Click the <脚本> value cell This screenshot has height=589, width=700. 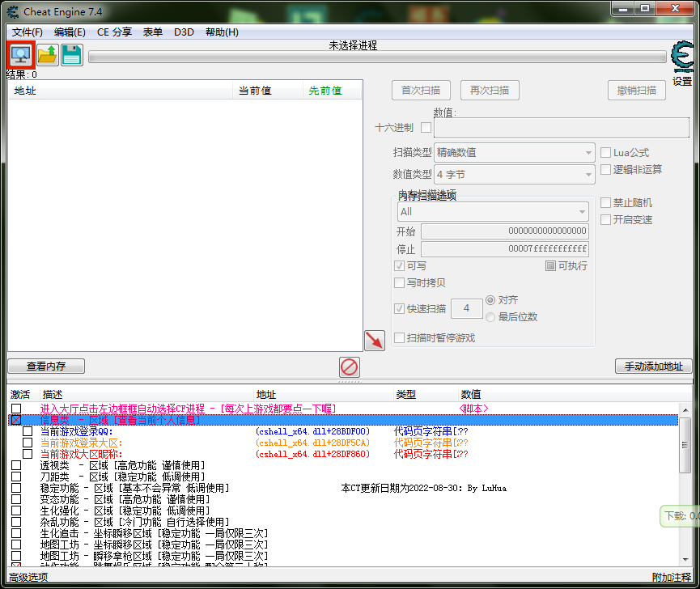click(x=473, y=409)
